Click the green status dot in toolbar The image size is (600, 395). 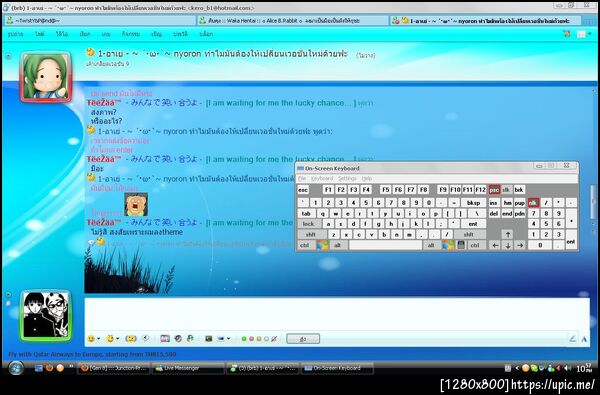pyautogui.click(x=244, y=339)
